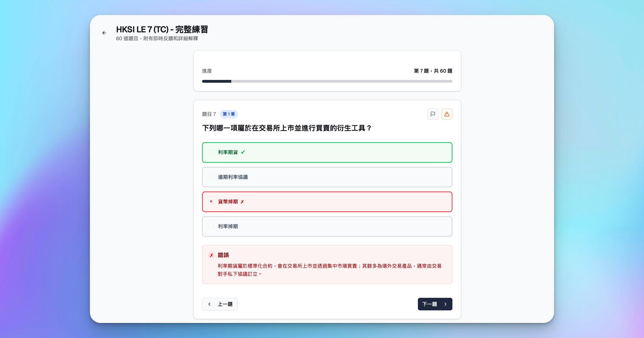Click the 第 7 題，共 60 題 counter
The width and height of the screenshot is (644, 338).
[433, 71]
